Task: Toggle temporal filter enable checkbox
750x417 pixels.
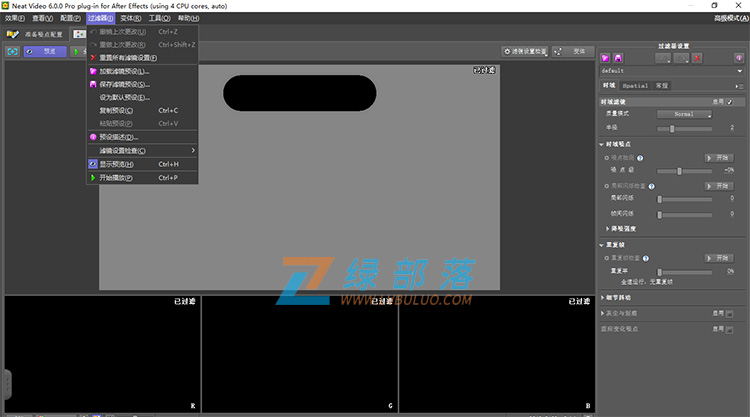Action: click(x=729, y=102)
